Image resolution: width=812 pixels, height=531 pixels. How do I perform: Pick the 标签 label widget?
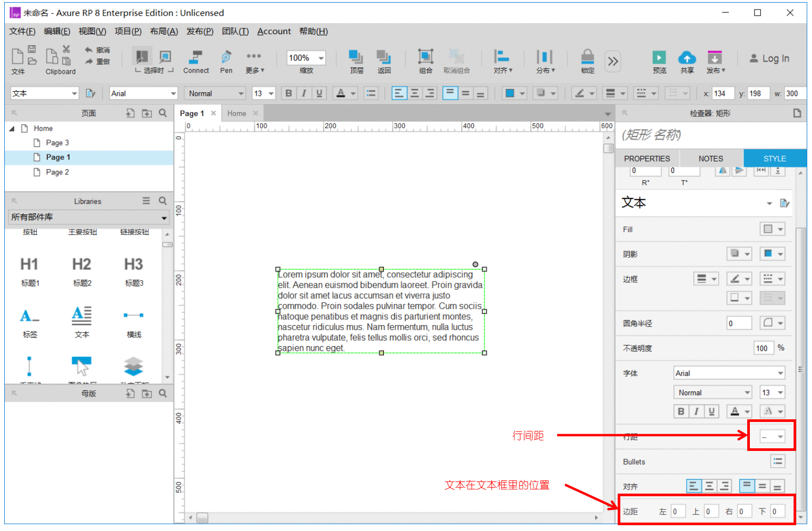(x=30, y=322)
